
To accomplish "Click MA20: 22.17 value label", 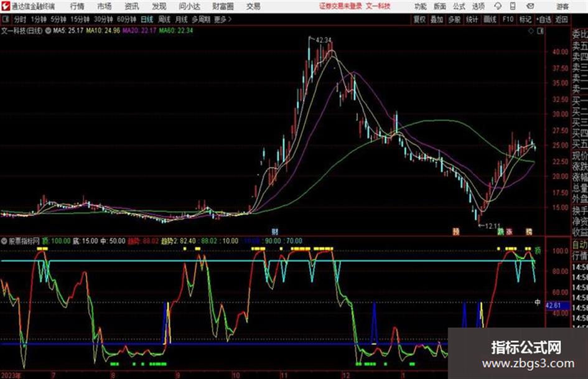I will (x=139, y=30).
